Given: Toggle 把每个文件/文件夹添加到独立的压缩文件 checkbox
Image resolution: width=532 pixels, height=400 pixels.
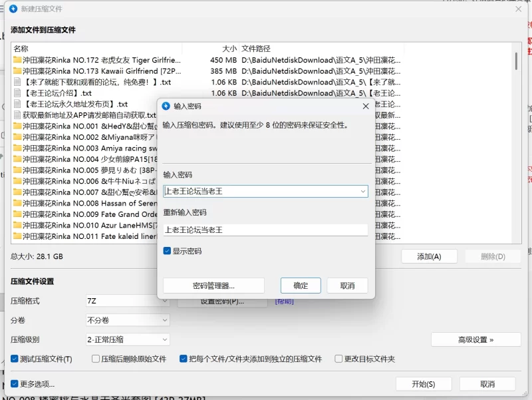Looking at the screenshot, I should coord(184,359).
